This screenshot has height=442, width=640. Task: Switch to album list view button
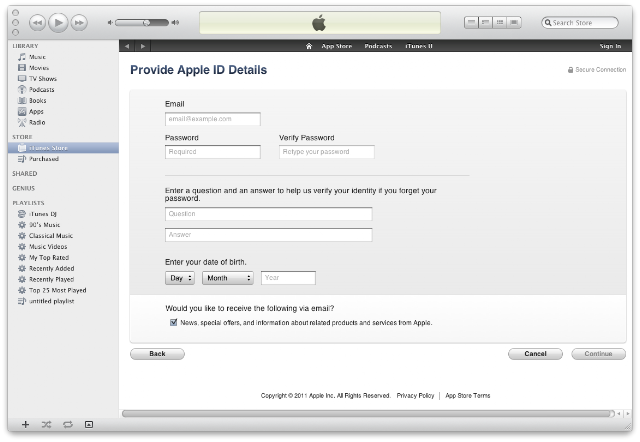pos(485,22)
